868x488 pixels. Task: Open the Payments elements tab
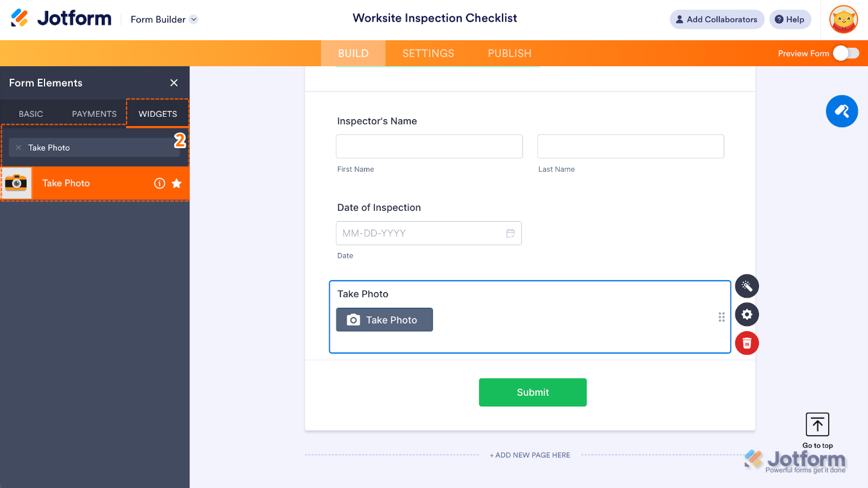point(94,114)
